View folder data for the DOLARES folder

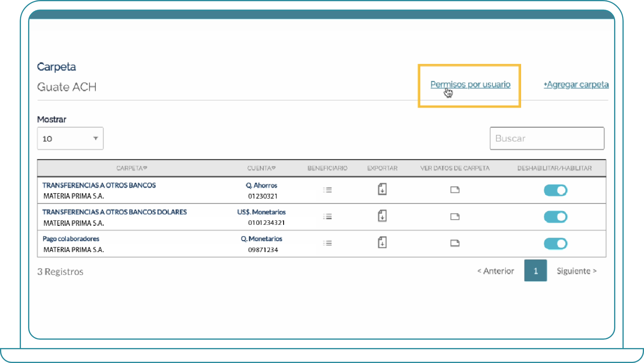pyautogui.click(x=455, y=216)
